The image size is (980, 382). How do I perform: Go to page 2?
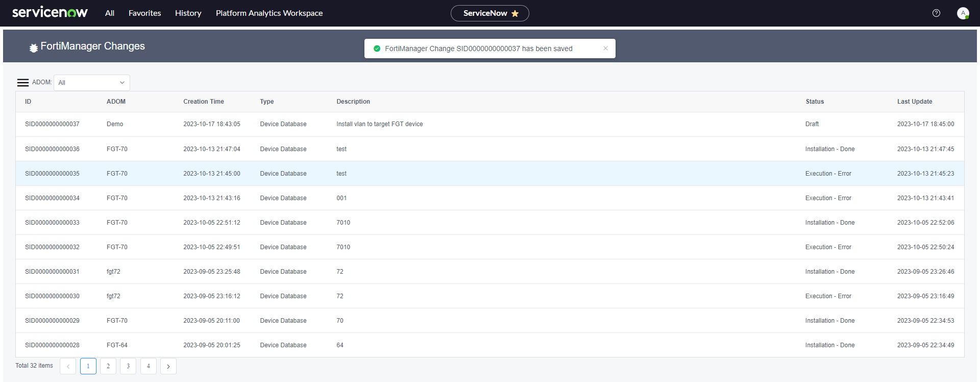point(108,366)
